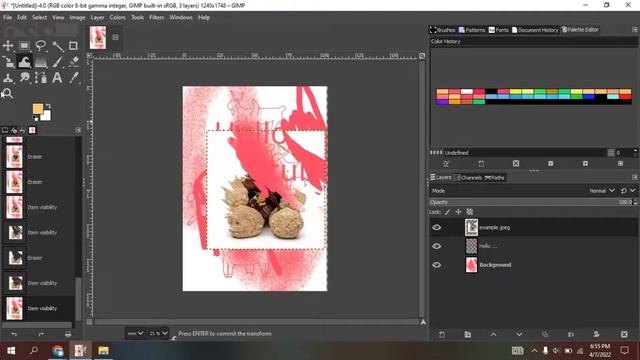The width and height of the screenshot is (640, 360).
Task: Click the white swatch in Color History palette
Action: pos(467,91)
